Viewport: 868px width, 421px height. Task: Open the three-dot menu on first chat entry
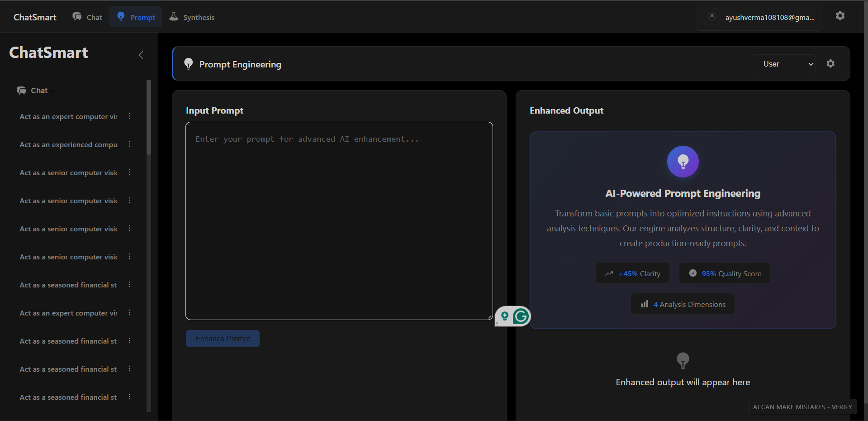(x=129, y=116)
